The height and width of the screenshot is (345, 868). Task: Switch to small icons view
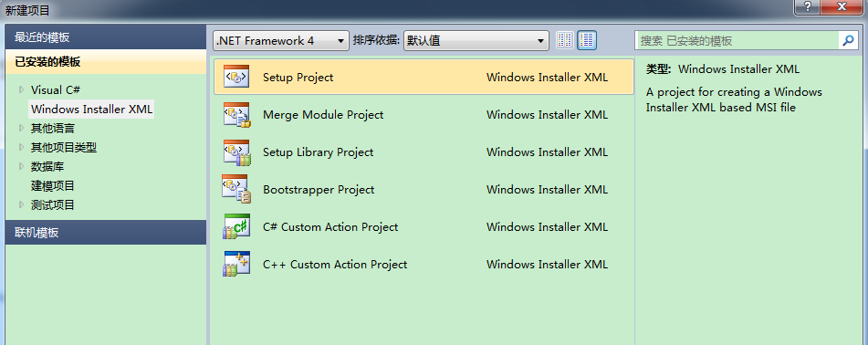point(565,40)
